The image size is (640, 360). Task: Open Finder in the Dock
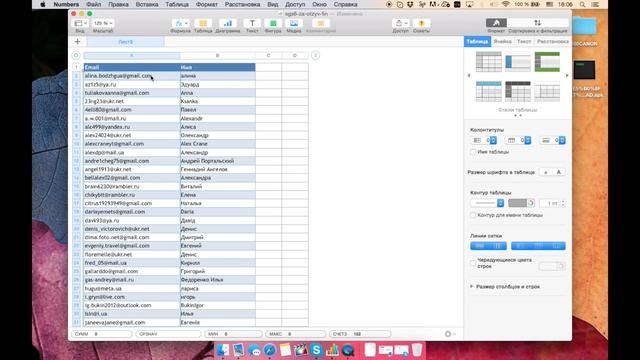point(222,350)
